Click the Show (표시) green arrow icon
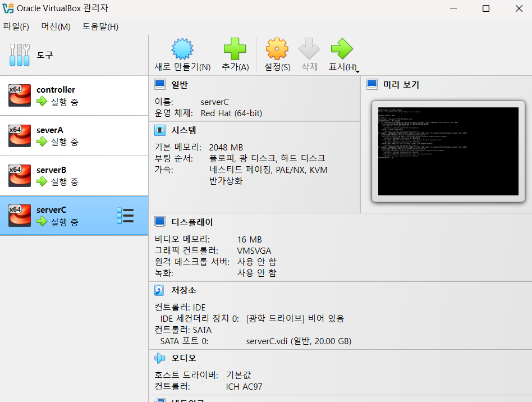Screen dimensions: 532x402 [342, 49]
